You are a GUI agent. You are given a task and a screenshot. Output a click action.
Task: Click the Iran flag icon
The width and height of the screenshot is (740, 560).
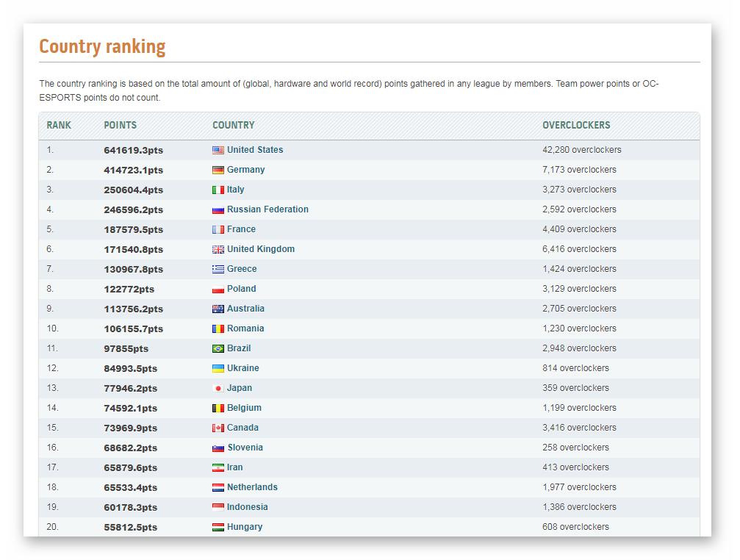(218, 468)
